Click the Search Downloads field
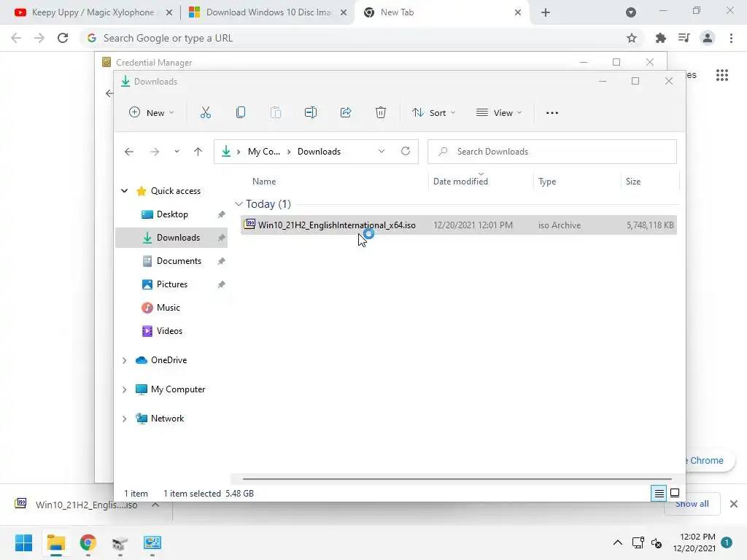Screen dimensions: 747x560 pyautogui.click(x=552, y=152)
